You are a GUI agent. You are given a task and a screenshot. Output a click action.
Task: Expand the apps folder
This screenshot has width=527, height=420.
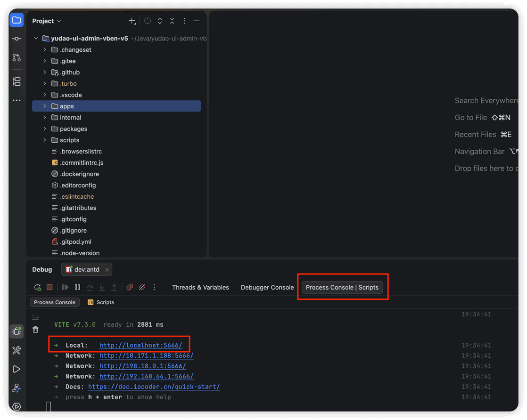[45, 106]
